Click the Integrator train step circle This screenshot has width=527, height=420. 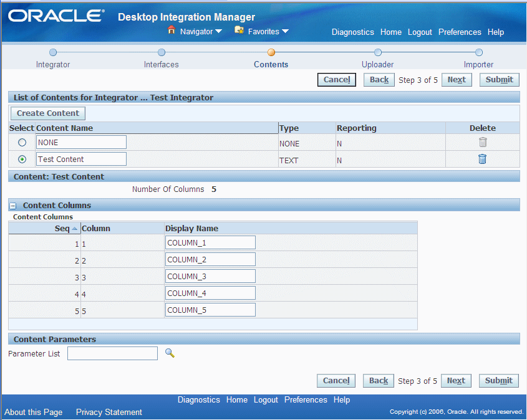click(53, 52)
